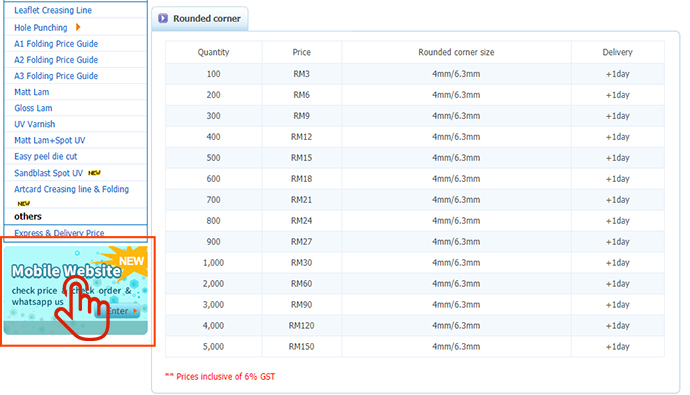The height and width of the screenshot is (395, 690).
Task: Select the quantity 1,000 cell
Action: [213, 263]
